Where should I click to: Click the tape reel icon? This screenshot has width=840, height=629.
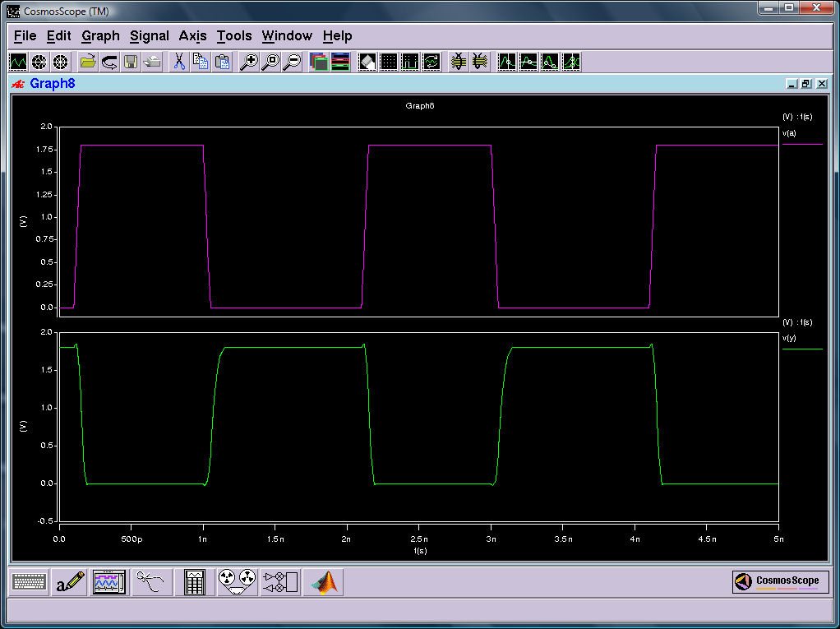click(x=237, y=582)
